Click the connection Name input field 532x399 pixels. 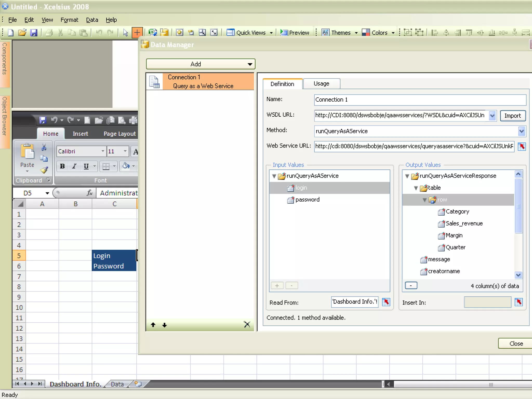420,100
